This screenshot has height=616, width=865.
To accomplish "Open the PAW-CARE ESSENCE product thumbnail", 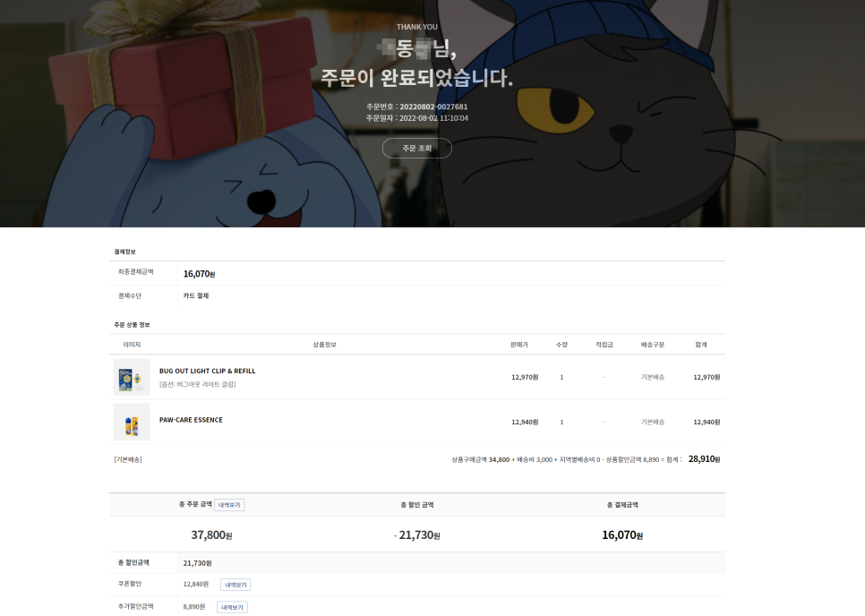I will point(132,422).
